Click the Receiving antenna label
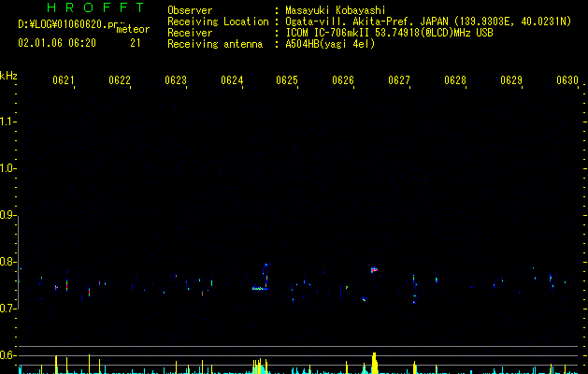This screenshot has height=374, width=588. click(x=215, y=44)
